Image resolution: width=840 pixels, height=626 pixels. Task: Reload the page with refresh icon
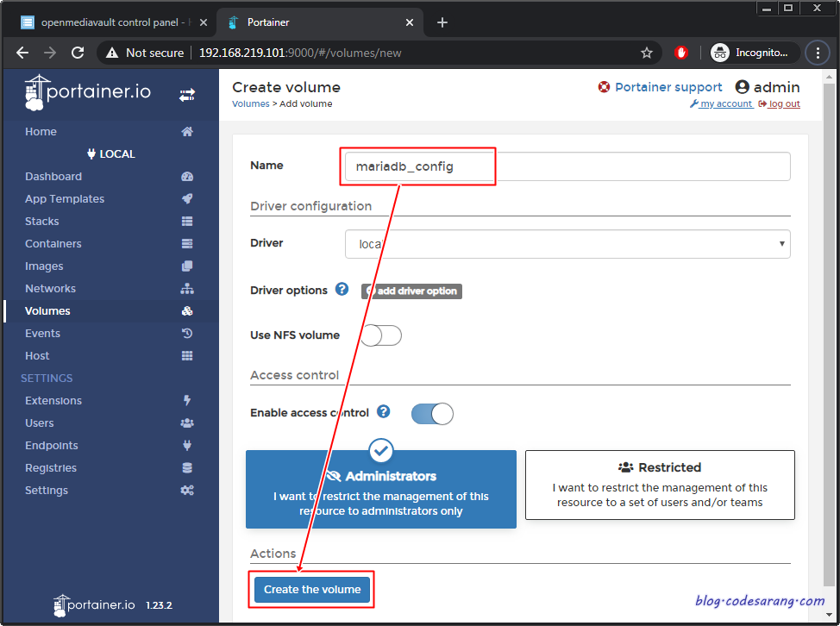(x=78, y=53)
